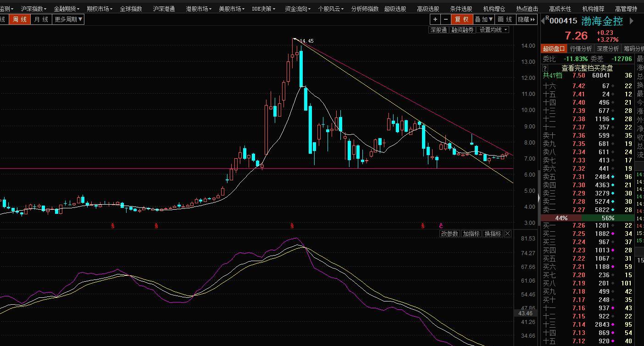
Task: Expand 期权市场 menu
Action: (100, 9)
